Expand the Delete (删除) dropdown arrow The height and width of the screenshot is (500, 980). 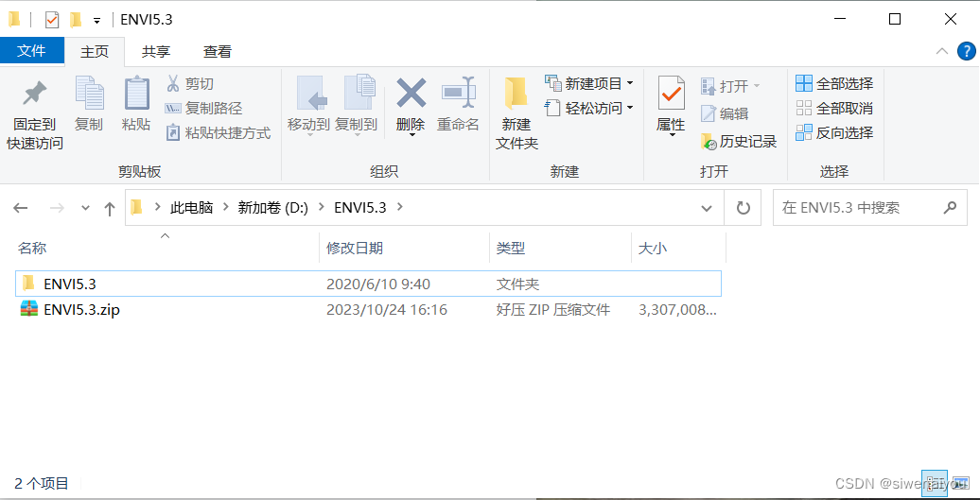point(411,135)
